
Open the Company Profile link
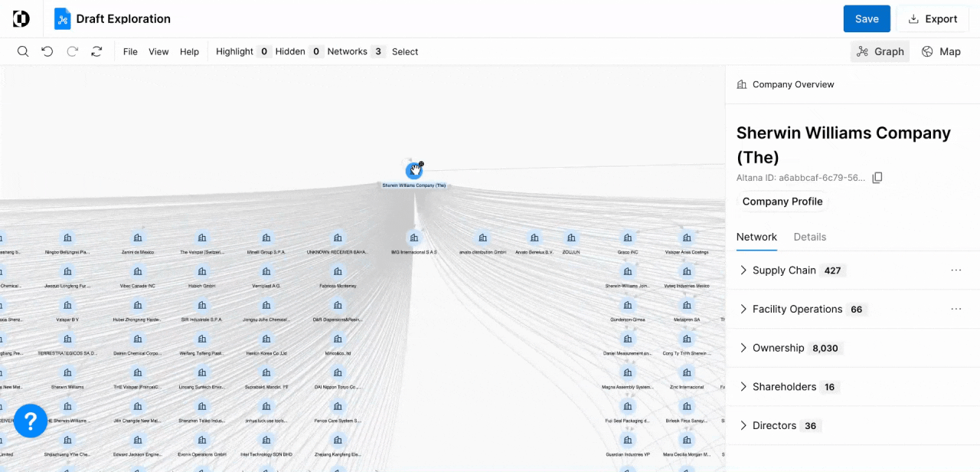pos(782,202)
